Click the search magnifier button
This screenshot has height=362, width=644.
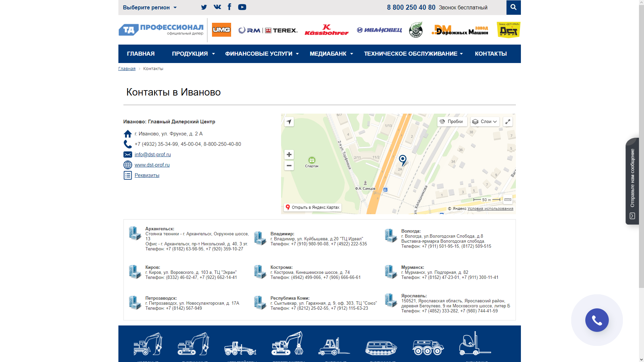(x=514, y=7)
